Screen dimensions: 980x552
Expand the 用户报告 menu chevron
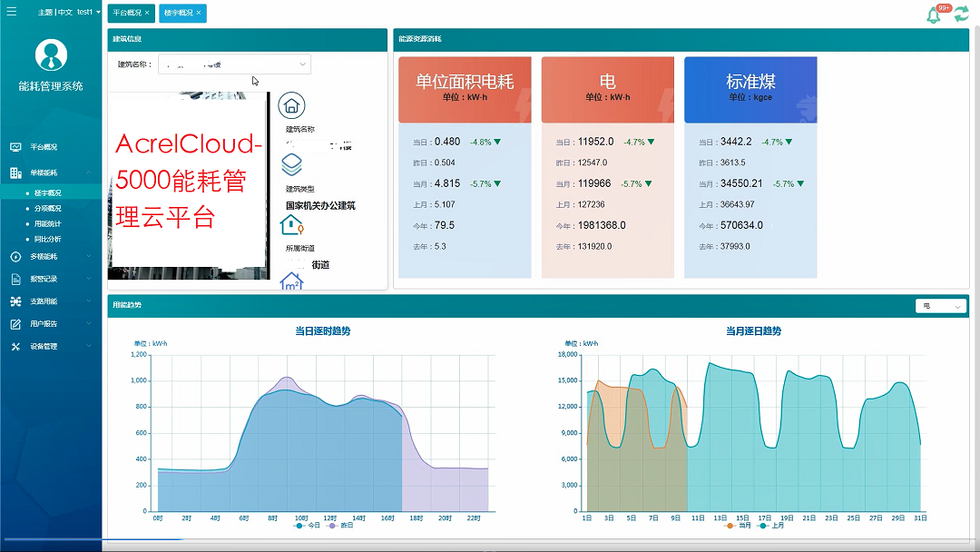pyautogui.click(x=89, y=324)
